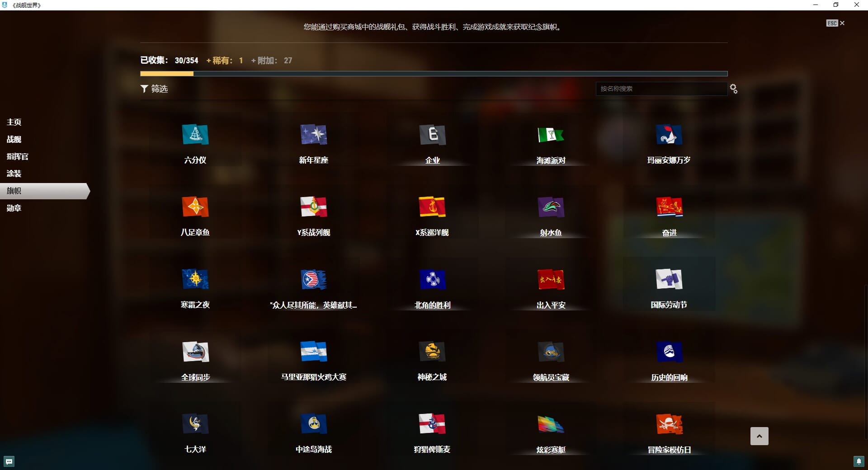Select the 射水鱼 purple flag
The image size is (868, 470).
(x=551, y=207)
